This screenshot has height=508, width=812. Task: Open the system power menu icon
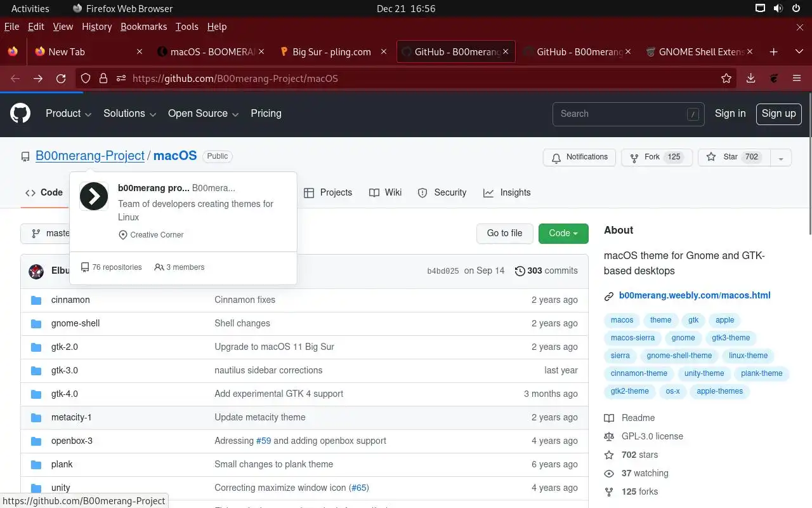[797, 8]
